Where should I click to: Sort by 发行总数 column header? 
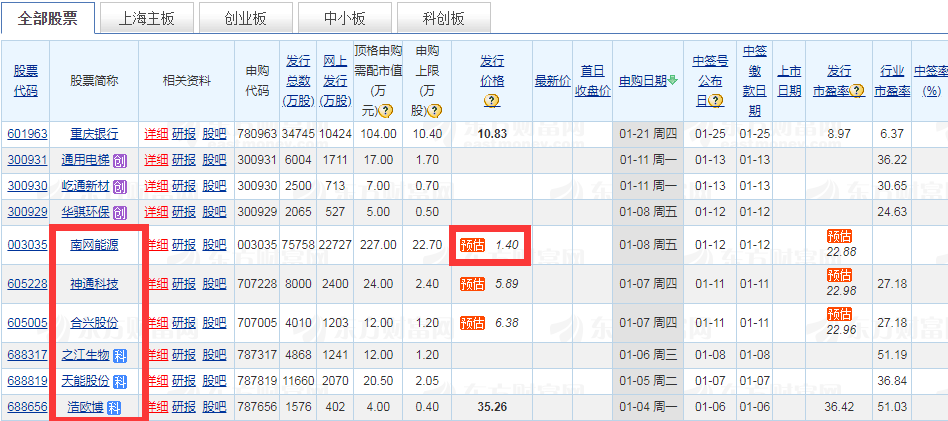(297, 81)
